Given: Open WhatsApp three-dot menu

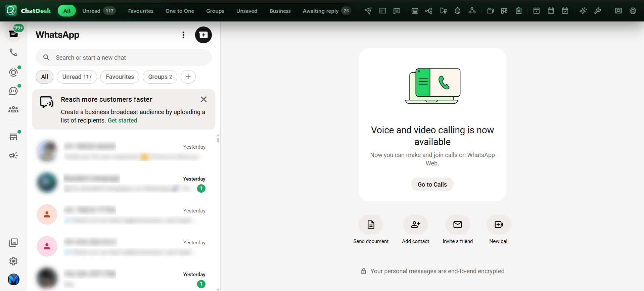Looking at the screenshot, I should [183, 35].
